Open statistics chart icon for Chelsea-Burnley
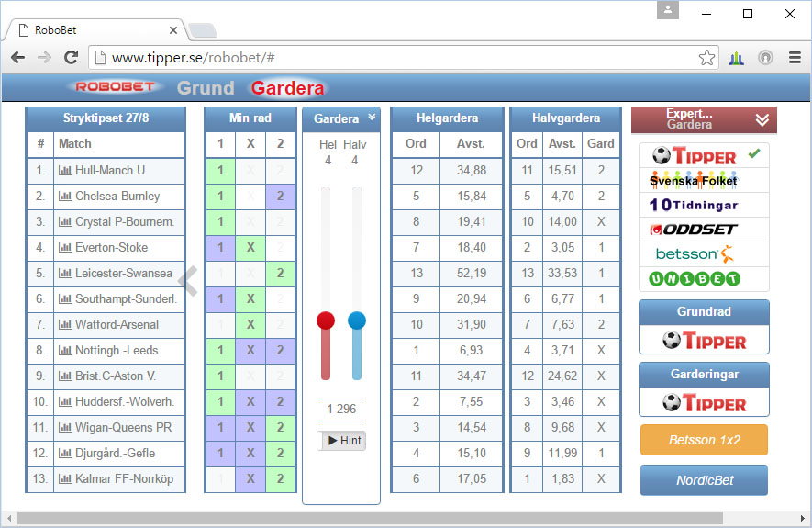812x528 pixels. point(65,197)
